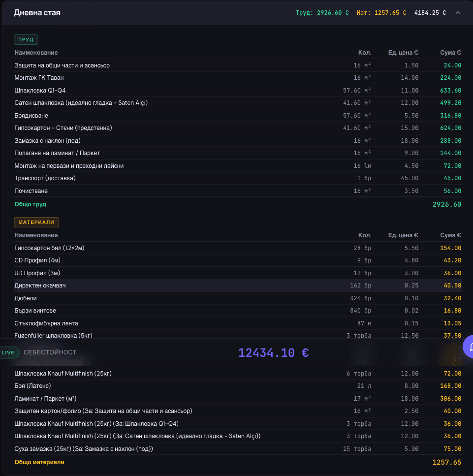Select the Полагане на ламинат / Паркет row
This screenshot has height=476, width=473.
pyautogui.click(x=238, y=153)
